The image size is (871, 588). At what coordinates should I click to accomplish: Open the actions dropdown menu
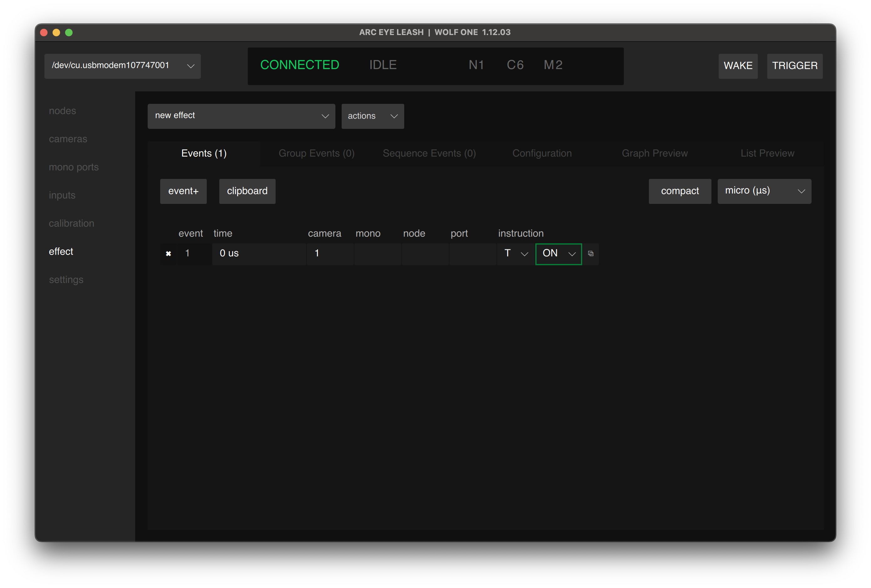(372, 116)
